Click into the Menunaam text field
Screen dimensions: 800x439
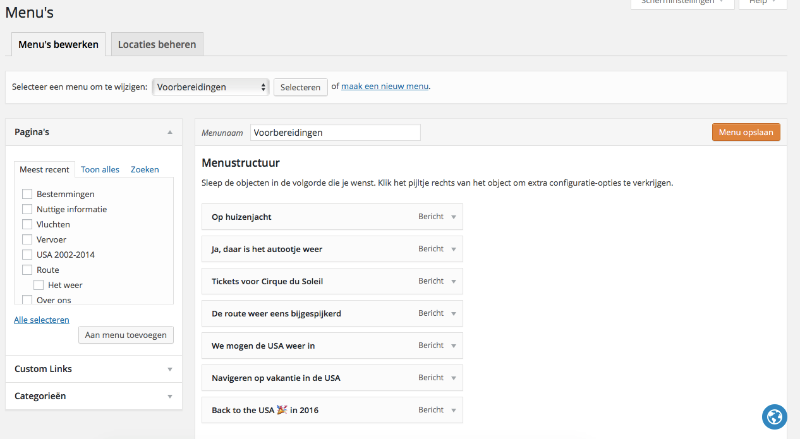click(334, 132)
